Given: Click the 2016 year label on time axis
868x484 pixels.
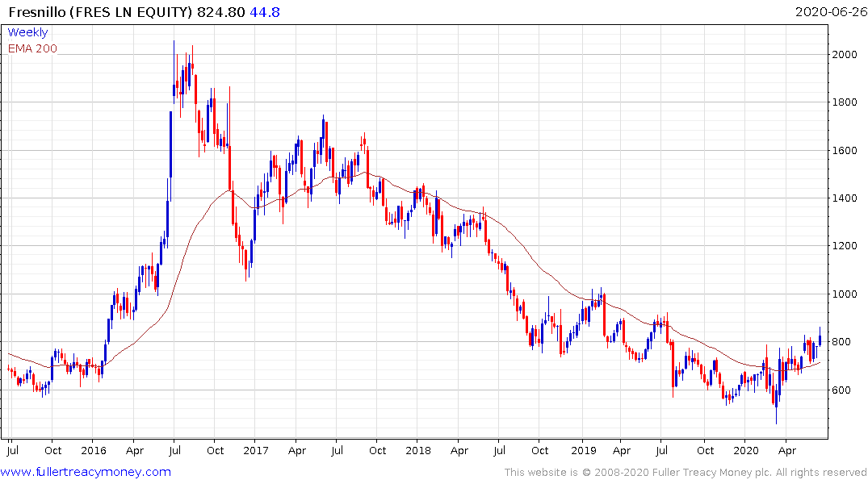Looking at the screenshot, I should (94, 450).
